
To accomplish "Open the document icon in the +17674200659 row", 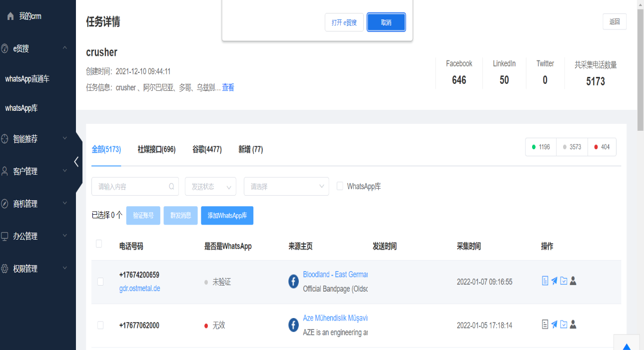I will tap(545, 281).
